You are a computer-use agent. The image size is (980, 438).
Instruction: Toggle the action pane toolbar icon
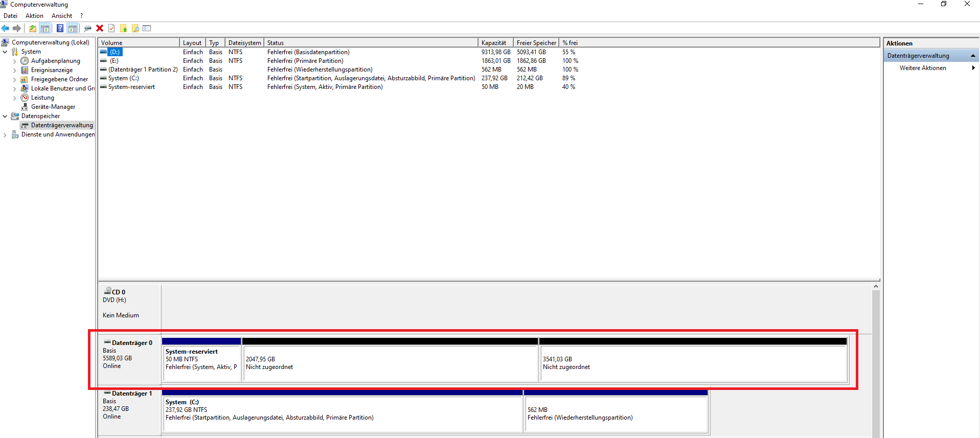pyautogui.click(x=73, y=28)
